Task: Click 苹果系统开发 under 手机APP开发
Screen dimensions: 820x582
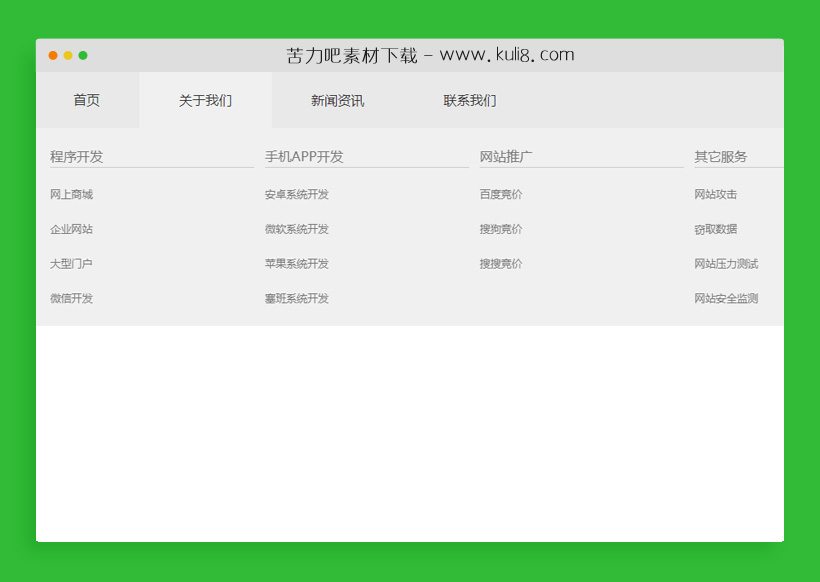Action: [x=296, y=264]
